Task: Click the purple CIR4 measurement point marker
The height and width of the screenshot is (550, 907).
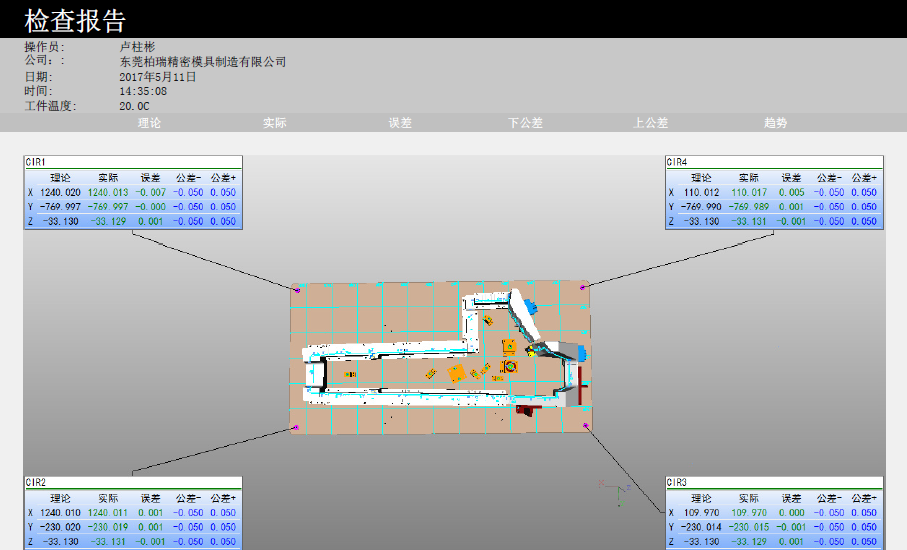Action: [x=583, y=288]
